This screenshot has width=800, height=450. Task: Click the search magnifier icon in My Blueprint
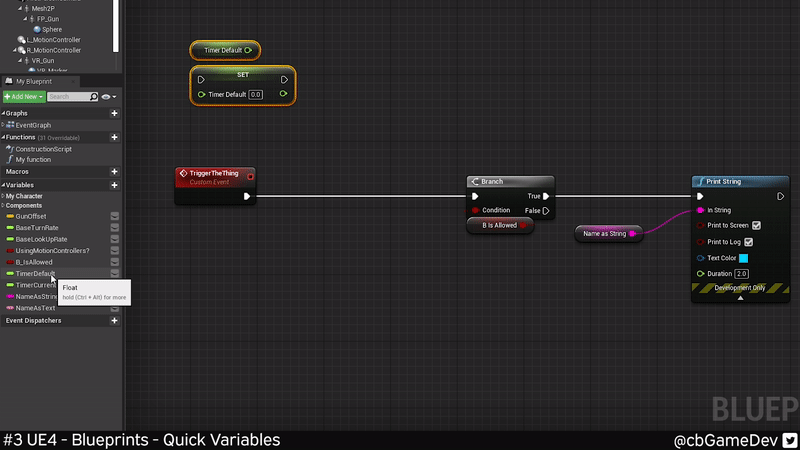coord(94,97)
